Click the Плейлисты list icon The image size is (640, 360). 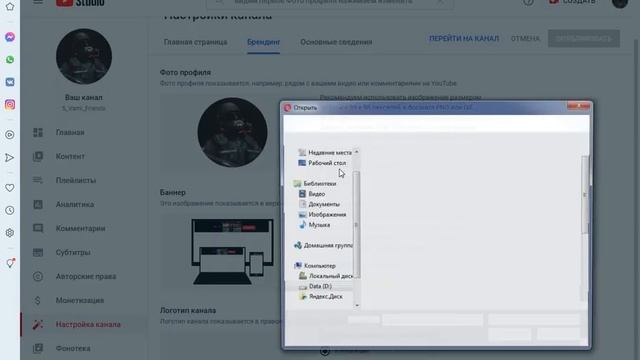(38, 180)
